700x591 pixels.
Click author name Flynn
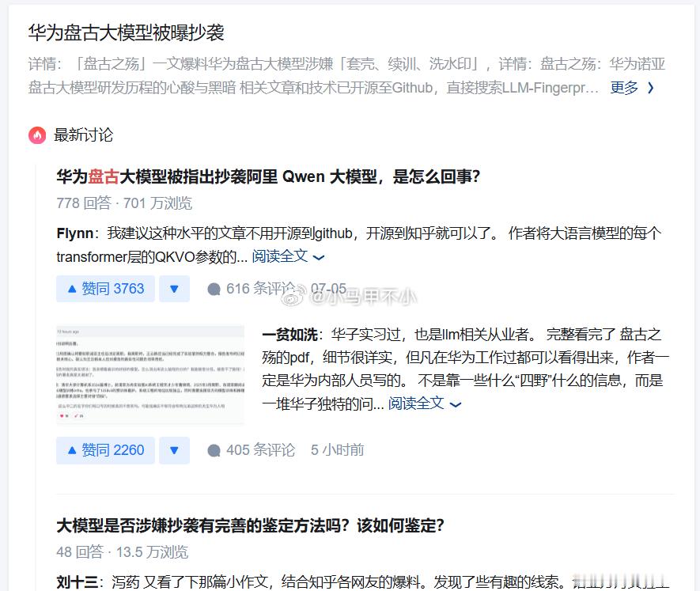(74, 233)
